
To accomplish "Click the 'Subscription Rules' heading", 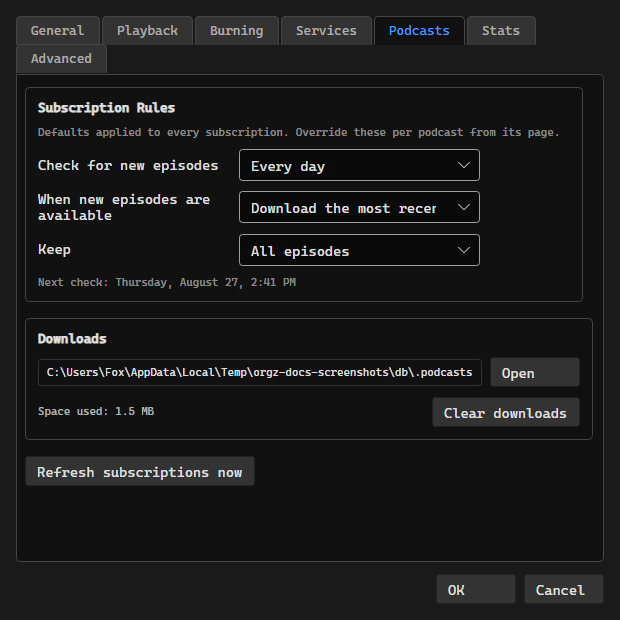I will [x=106, y=108].
